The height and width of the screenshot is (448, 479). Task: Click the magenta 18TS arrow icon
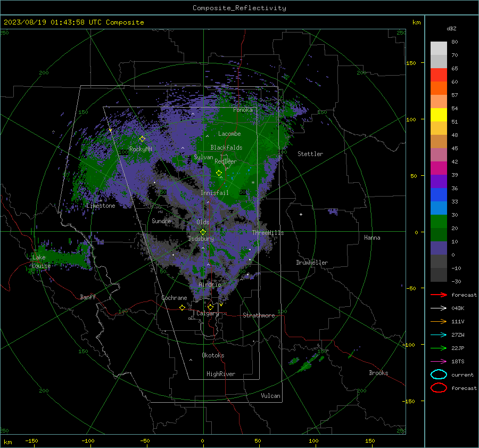[439, 362]
